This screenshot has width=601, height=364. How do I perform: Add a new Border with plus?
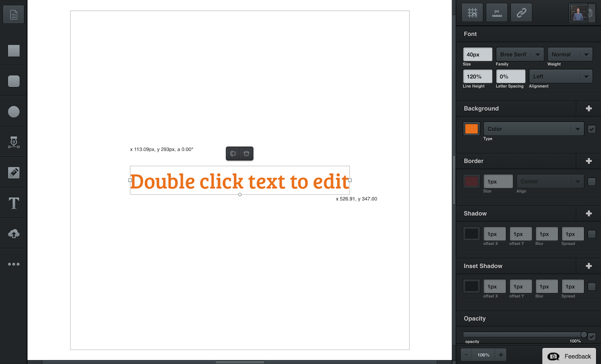(x=589, y=161)
